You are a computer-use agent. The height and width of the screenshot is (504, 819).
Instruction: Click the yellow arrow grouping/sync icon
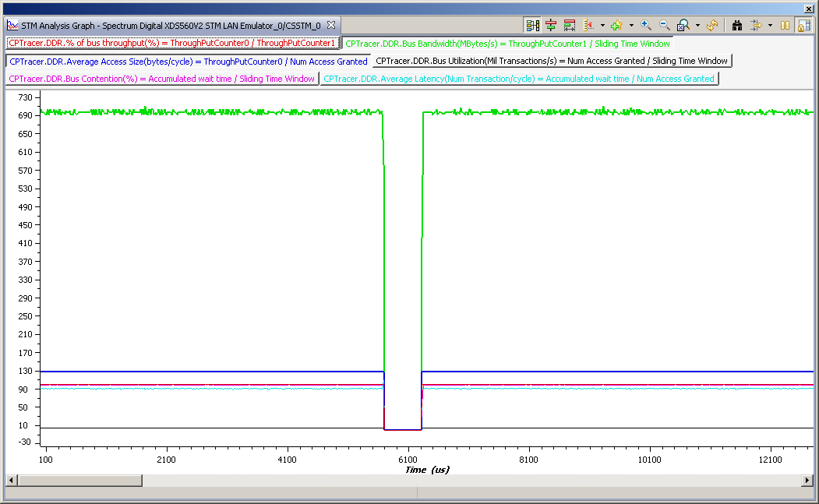[756, 25]
